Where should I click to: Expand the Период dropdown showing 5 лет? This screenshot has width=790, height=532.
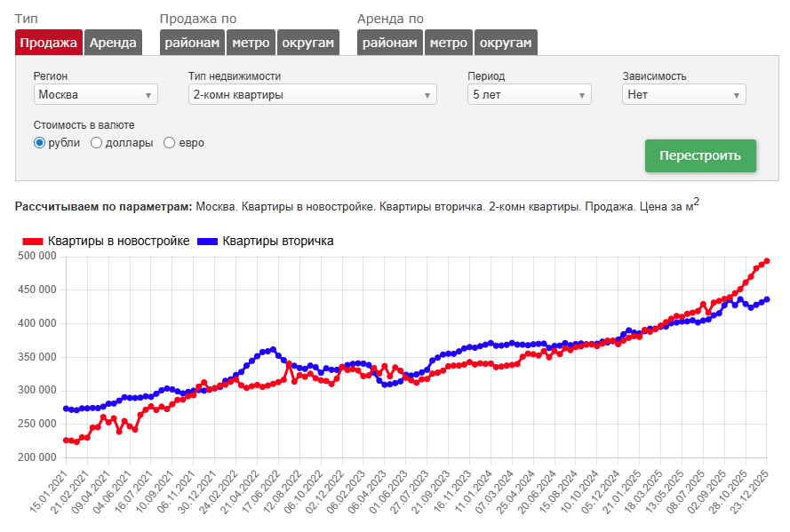530,95
